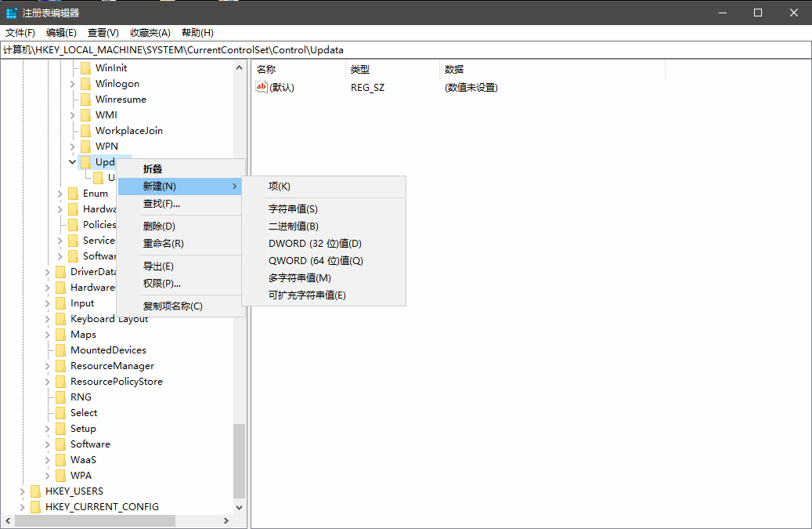Viewport: 812px width, 529px height.
Task: Click the Winlogon folder icon
Action: coord(86,83)
